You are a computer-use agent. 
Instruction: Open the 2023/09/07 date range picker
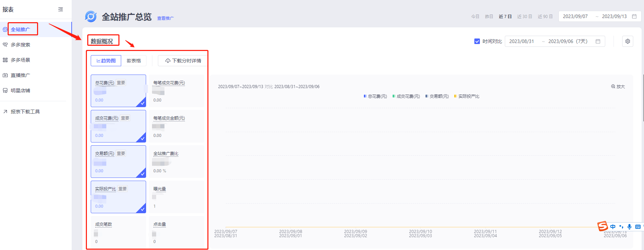[575, 16]
